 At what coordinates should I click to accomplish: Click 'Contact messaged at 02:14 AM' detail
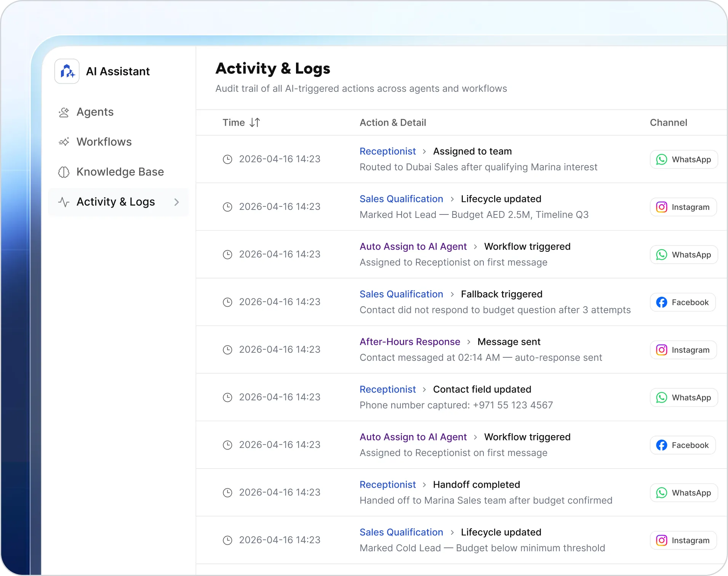tap(481, 357)
